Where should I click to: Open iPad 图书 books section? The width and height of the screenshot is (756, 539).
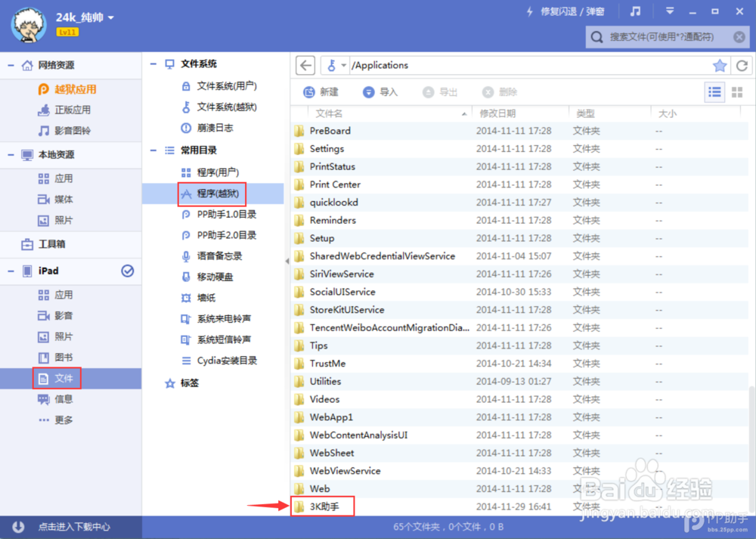point(56,358)
